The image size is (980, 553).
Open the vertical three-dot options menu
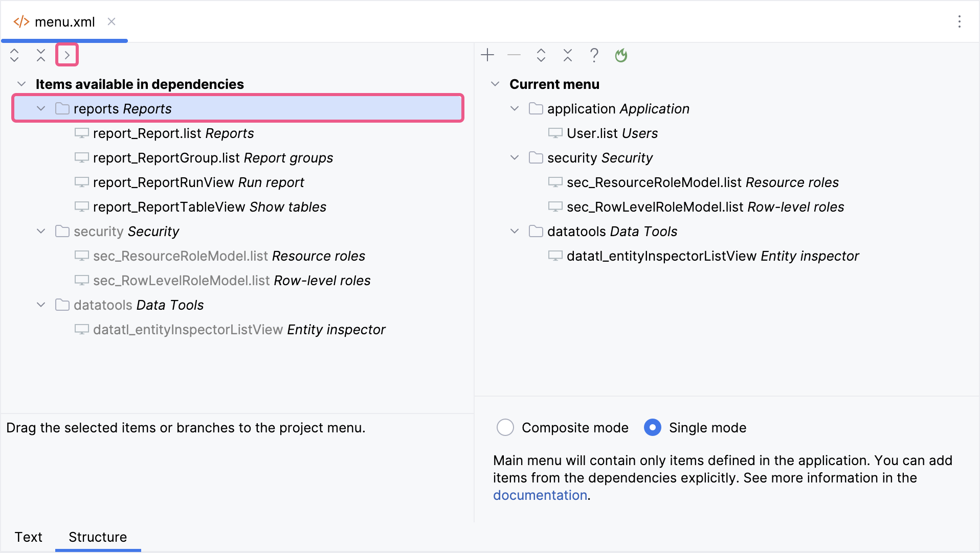click(959, 21)
